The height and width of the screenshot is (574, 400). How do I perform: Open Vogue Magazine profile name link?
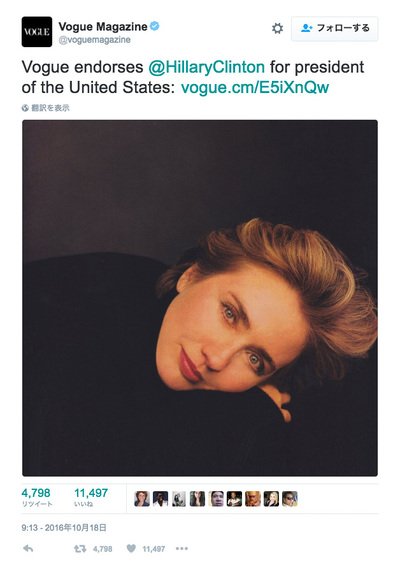tap(103, 26)
